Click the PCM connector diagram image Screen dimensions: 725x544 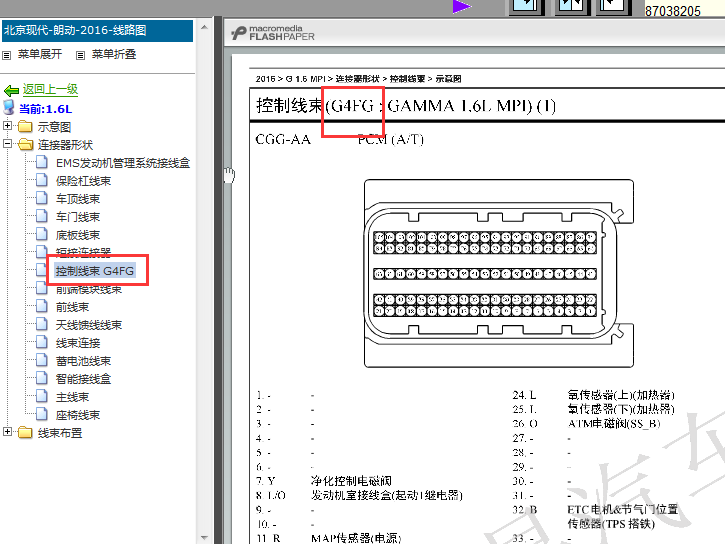(499, 274)
